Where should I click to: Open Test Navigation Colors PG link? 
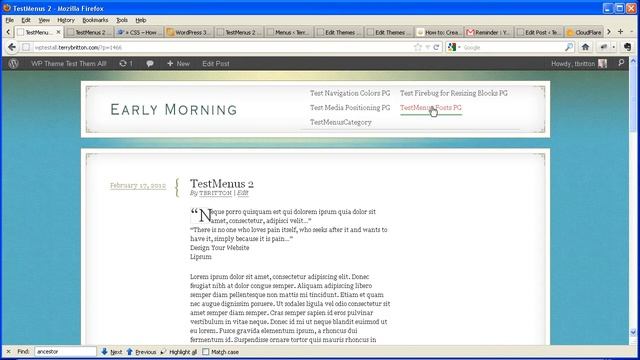pos(350,93)
